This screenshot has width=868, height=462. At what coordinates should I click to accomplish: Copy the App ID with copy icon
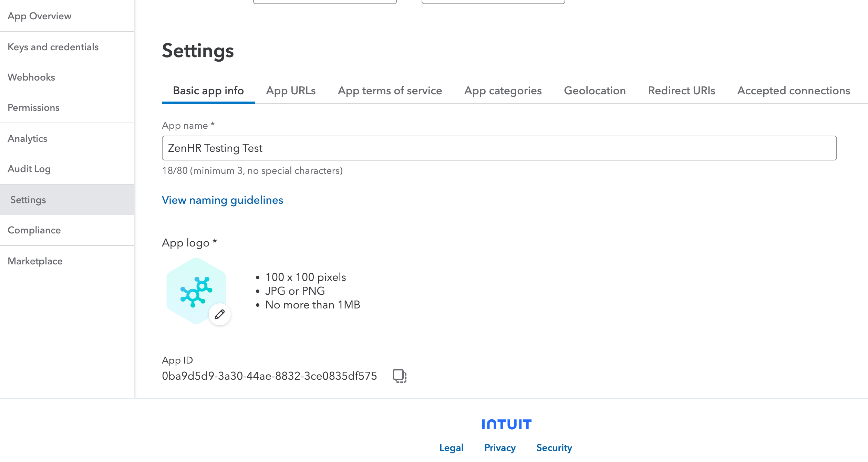point(400,376)
